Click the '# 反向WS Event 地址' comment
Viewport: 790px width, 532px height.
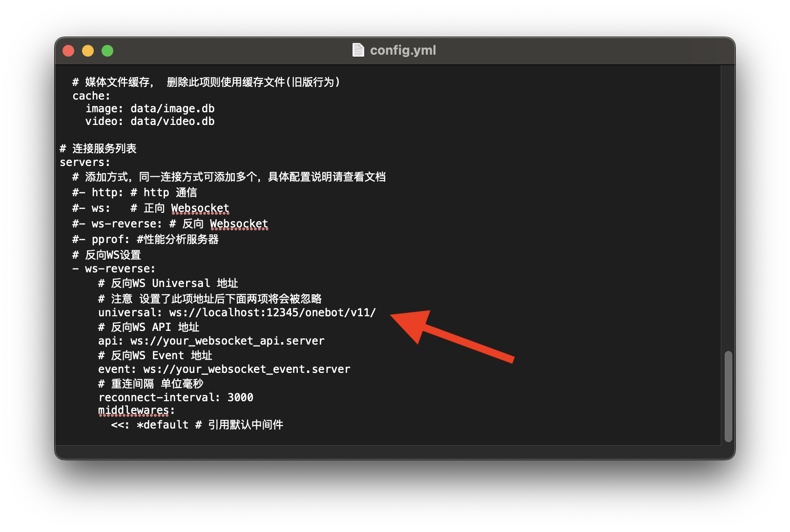tap(155, 355)
